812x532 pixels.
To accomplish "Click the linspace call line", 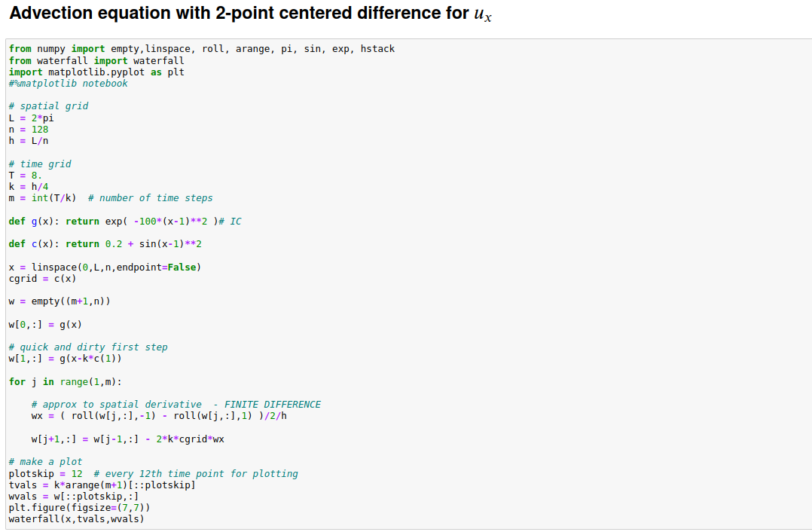I will pyautogui.click(x=105, y=268).
